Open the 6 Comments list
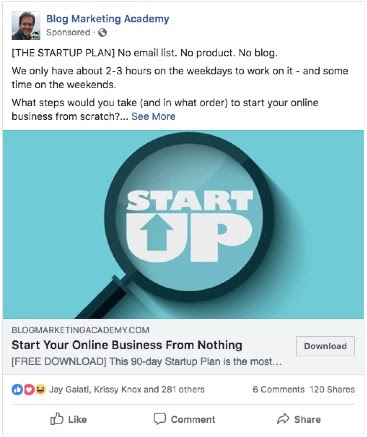Screen dimensions: 367x437 (x=278, y=389)
